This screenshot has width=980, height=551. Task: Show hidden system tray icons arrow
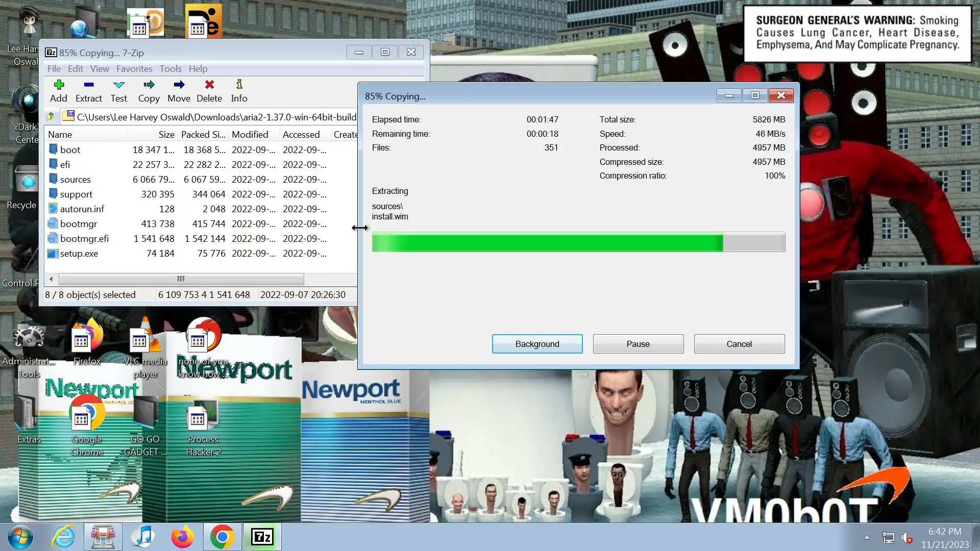pos(867,537)
